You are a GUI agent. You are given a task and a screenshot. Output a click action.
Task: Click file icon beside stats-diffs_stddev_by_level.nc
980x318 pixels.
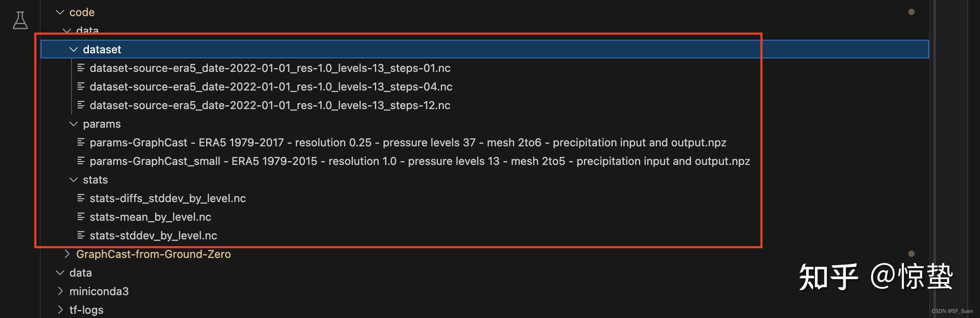pos(81,198)
